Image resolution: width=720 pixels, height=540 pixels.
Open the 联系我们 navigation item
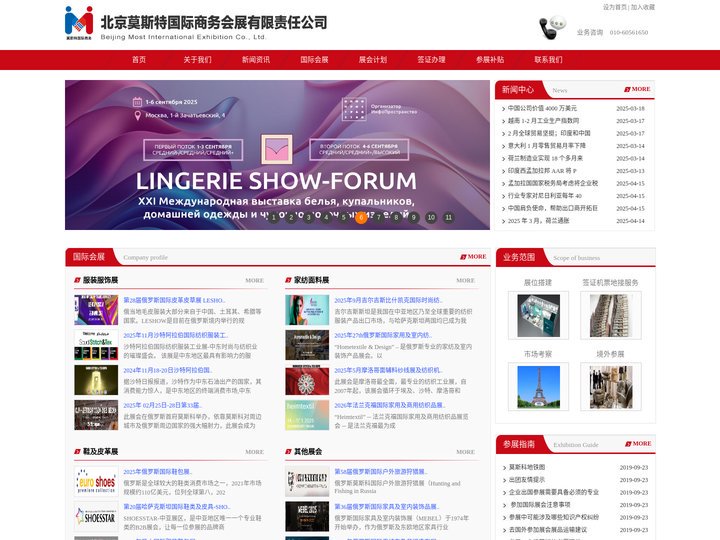[548, 60]
